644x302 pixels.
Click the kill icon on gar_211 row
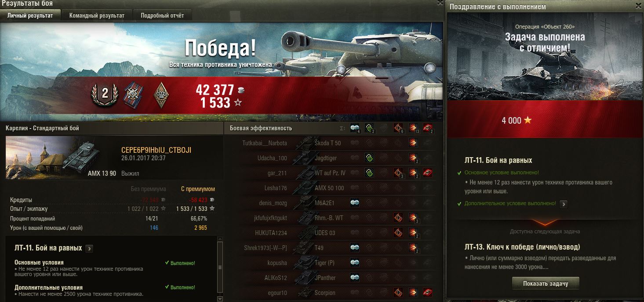click(428, 173)
